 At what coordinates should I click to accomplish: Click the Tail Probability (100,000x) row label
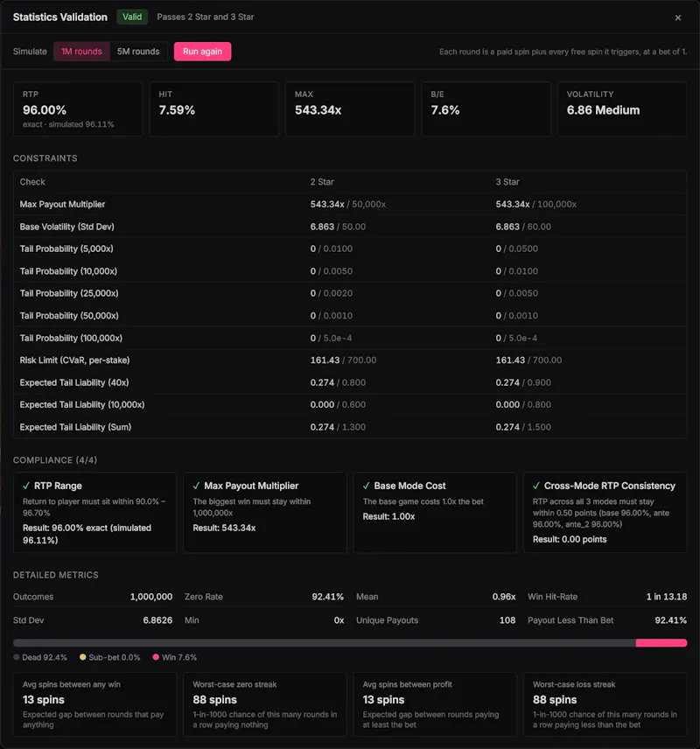coord(71,339)
